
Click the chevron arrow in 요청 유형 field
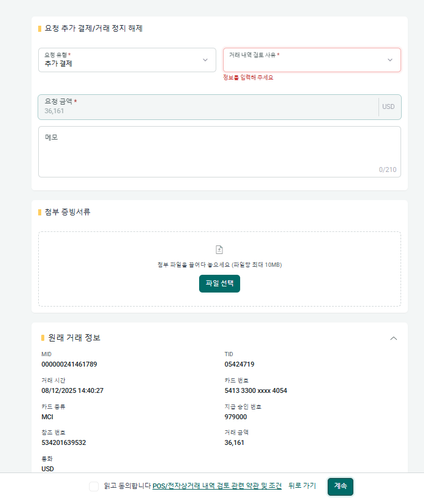pyautogui.click(x=205, y=60)
